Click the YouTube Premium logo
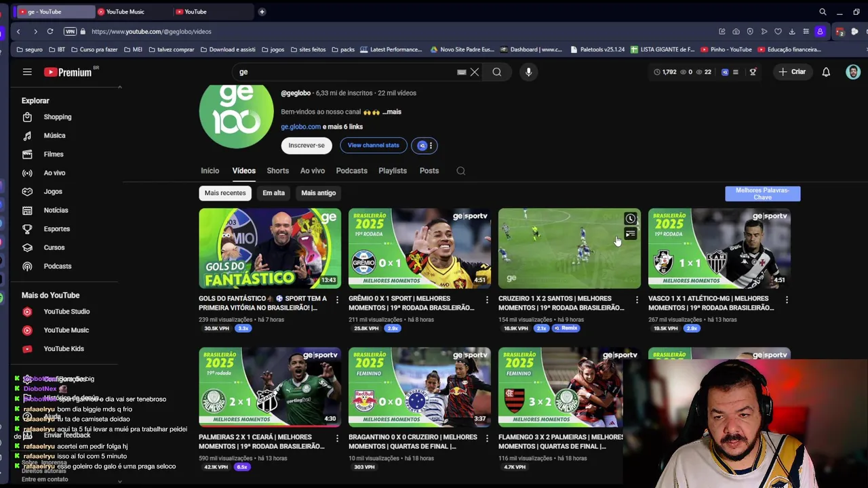This screenshot has height=488, width=868. 68,72
